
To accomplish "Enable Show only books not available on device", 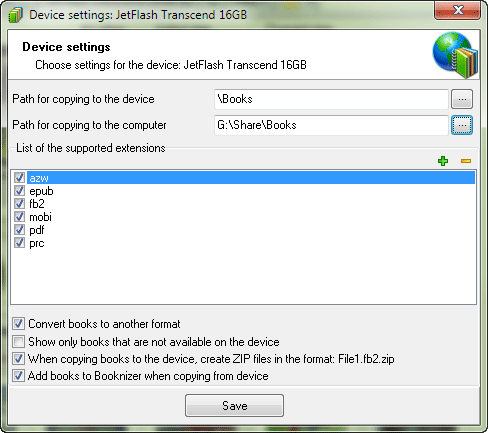I will [x=18, y=341].
